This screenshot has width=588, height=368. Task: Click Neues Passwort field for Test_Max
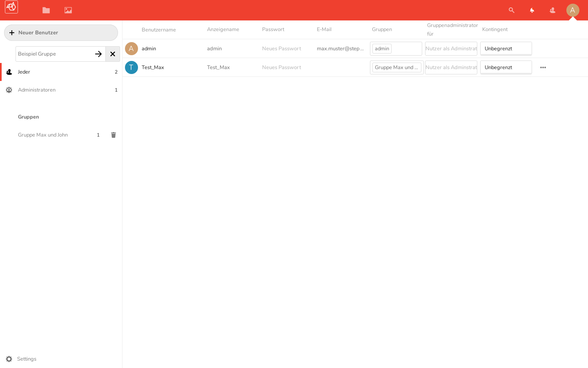(x=282, y=67)
